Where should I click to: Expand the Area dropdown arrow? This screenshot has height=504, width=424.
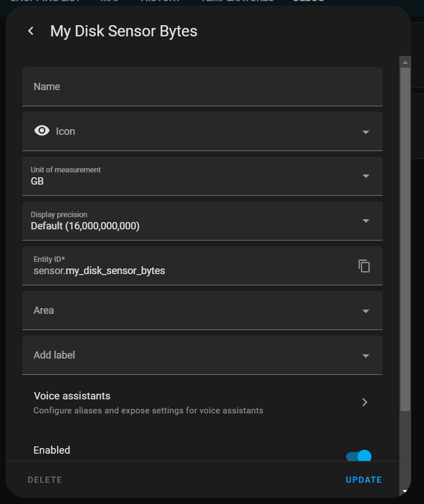366,311
